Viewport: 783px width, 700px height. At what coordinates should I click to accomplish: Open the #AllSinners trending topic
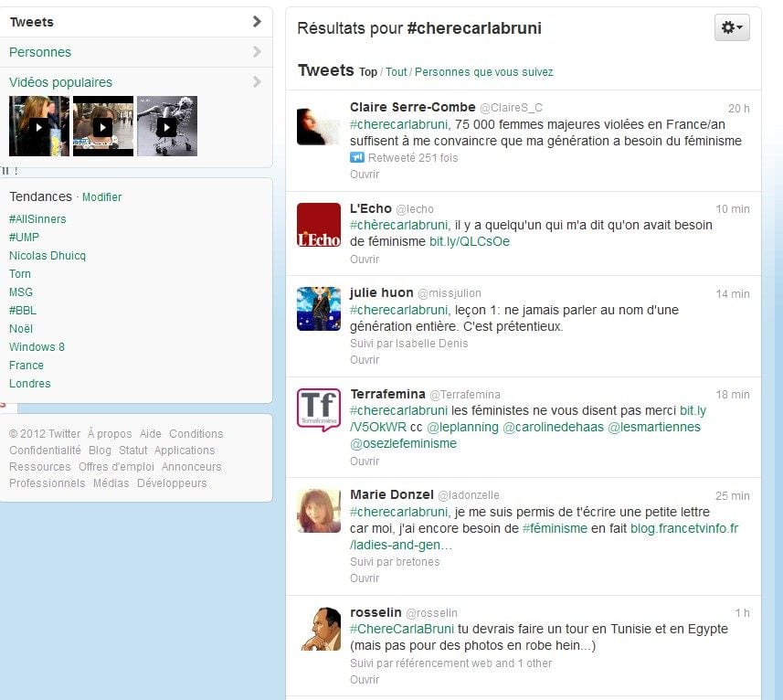(x=37, y=219)
